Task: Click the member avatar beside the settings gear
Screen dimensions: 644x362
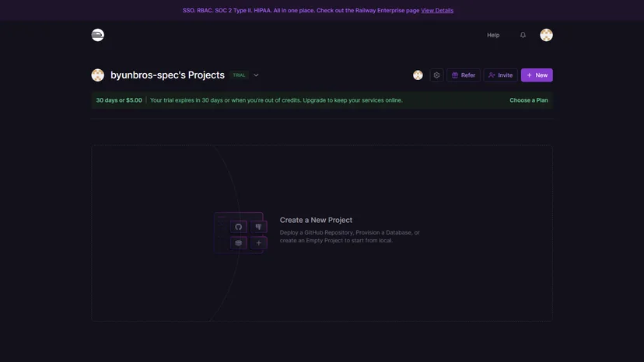Action: (418, 75)
